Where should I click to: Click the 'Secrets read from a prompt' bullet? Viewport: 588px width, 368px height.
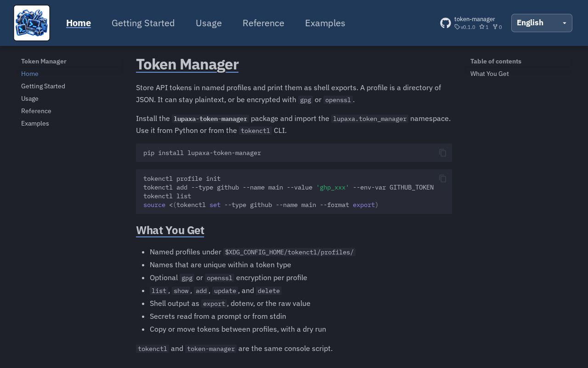tap(218, 316)
